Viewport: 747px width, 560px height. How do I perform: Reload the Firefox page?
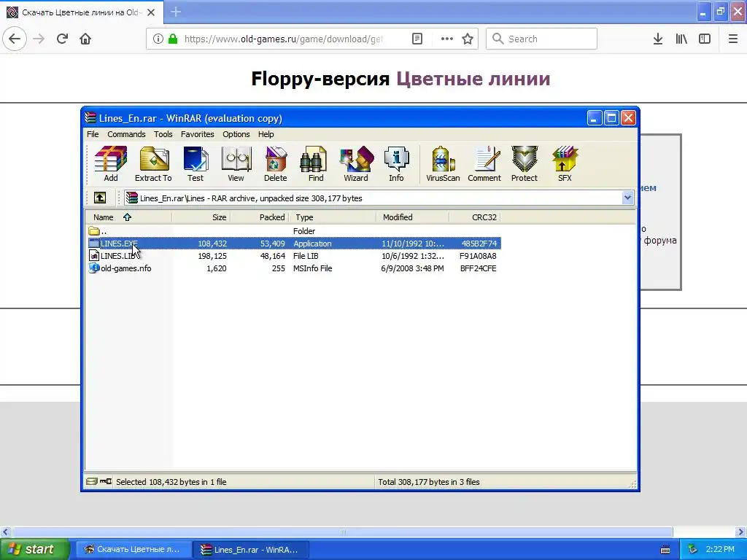click(x=63, y=39)
